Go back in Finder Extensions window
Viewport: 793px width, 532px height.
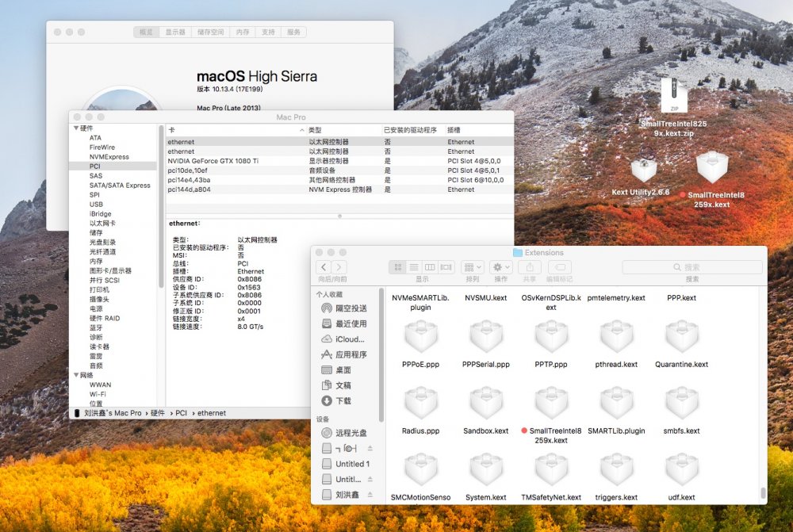click(324, 267)
